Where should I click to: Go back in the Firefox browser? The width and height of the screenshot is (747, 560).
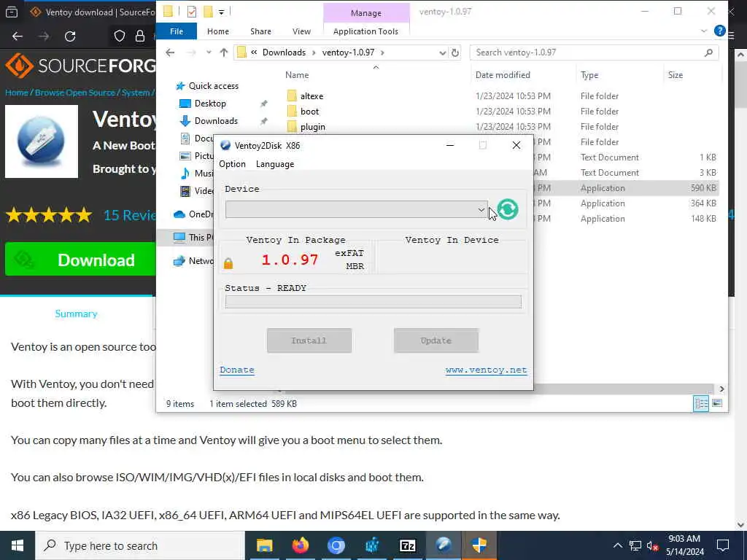coord(18,36)
